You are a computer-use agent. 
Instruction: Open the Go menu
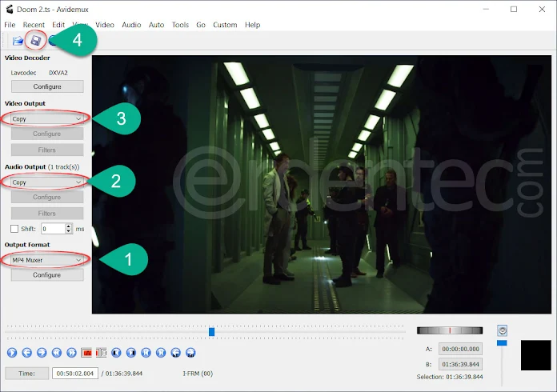tap(201, 25)
